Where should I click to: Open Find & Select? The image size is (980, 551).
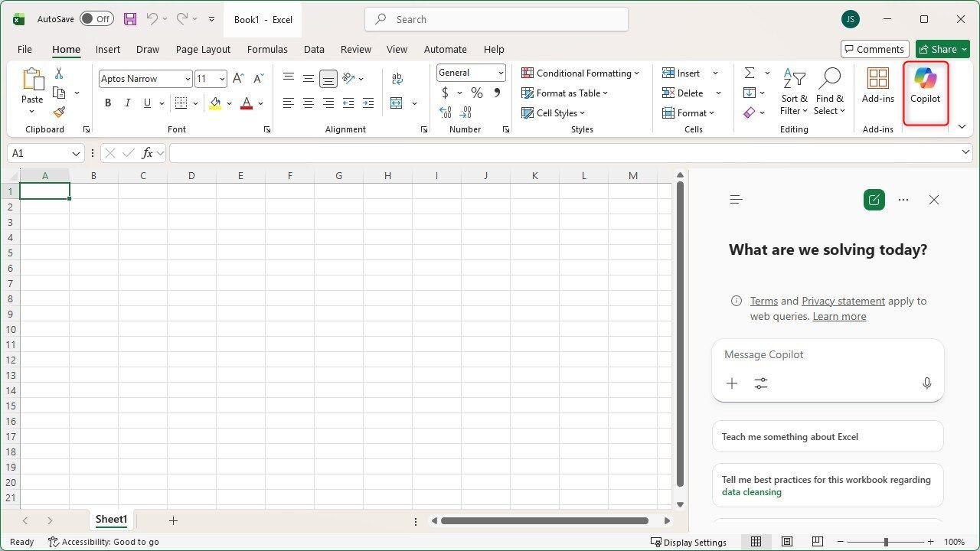point(830,91)
